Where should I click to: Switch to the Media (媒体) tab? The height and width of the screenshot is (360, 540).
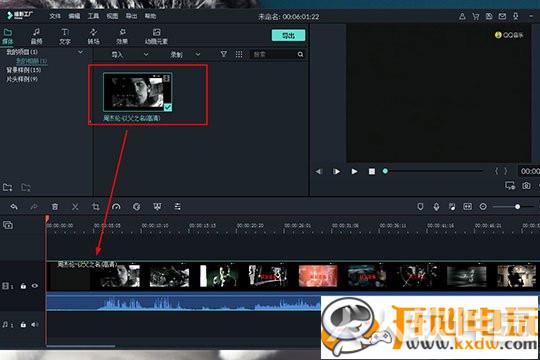click(x=8, y=37)
